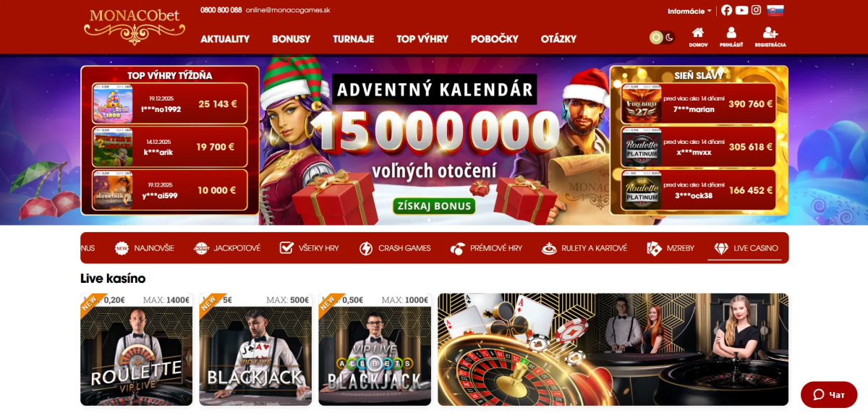
Task: Open the Turnaje menu item
Action: [x=353, y=39]
